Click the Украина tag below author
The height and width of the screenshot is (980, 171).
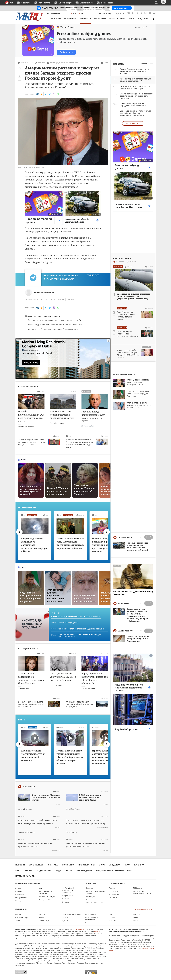pos(71,299)
